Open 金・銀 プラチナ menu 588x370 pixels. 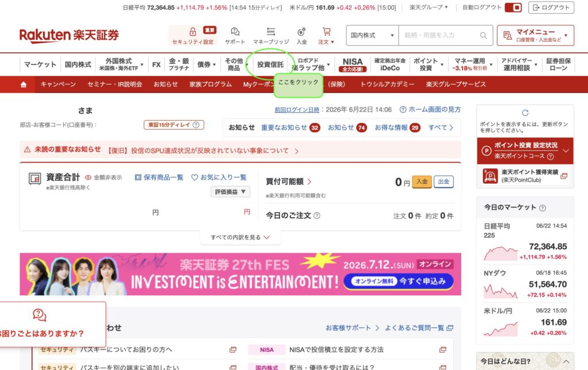click(x=179, y=64)
